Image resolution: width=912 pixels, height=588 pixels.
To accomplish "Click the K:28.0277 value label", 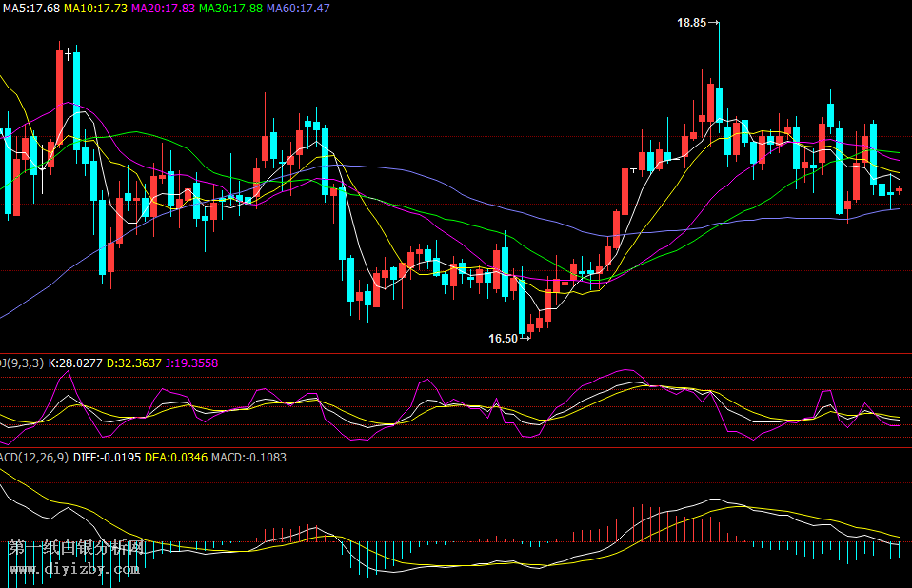I will (x=75, y=363).
